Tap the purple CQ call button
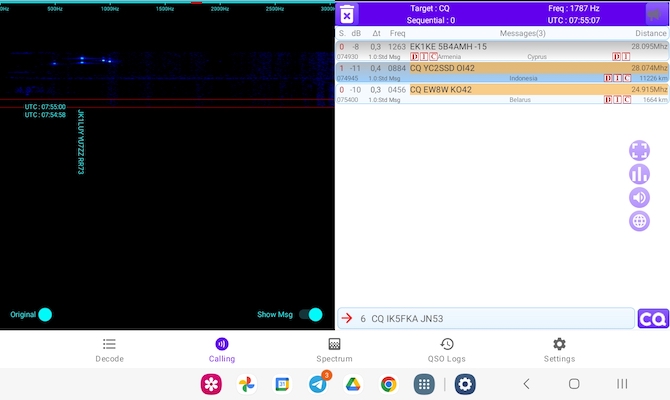The height and width of the screenshot is (400, 670). pyautogui.click(x=653, y=319)
